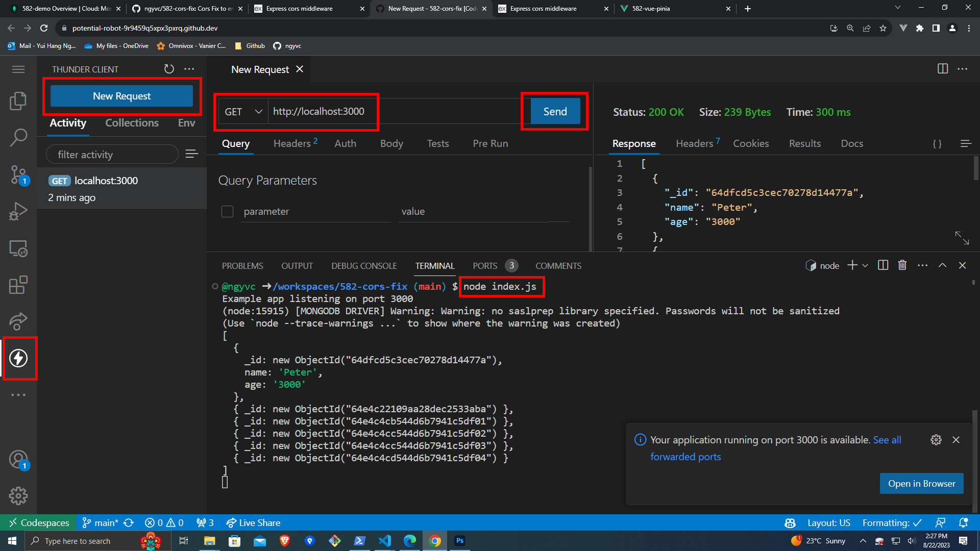The width and height of the screenshot is (980, 551).
Task: Click the Live Share icon in status bar
Action: (x=229, y=523)
